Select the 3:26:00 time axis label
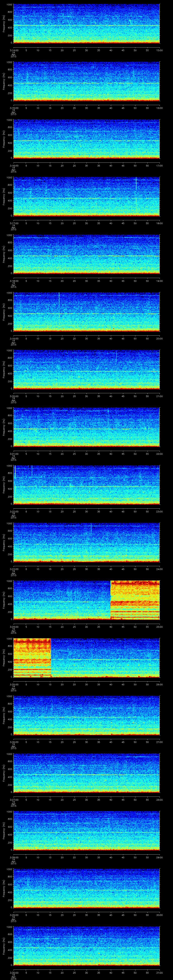Viewport: 173px width, 980px height. coord(14,742)
